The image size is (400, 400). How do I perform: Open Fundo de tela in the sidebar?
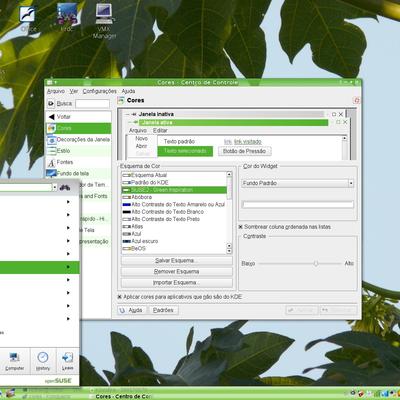79,173
